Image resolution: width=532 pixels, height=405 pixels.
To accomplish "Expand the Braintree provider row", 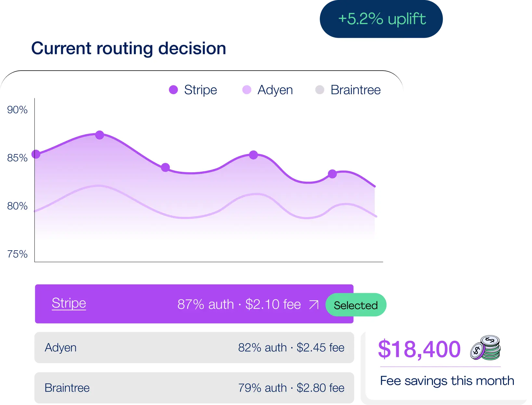I will (x=194, y=388).
